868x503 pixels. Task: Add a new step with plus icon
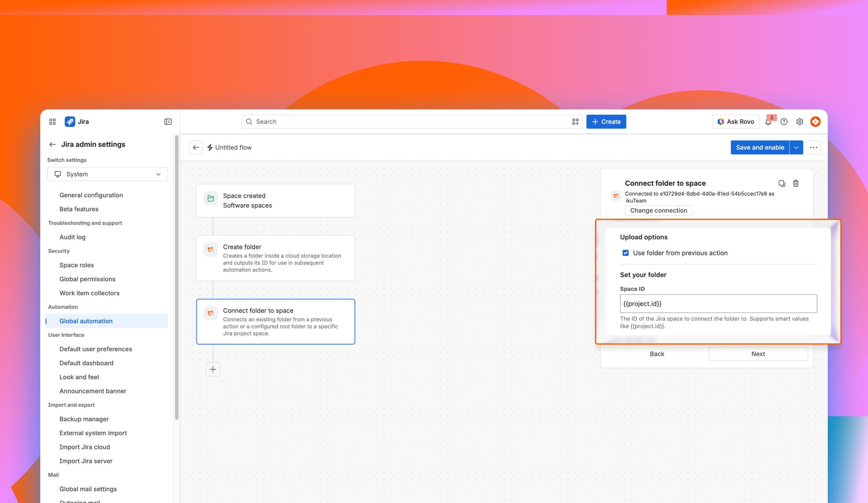[213, 369]
